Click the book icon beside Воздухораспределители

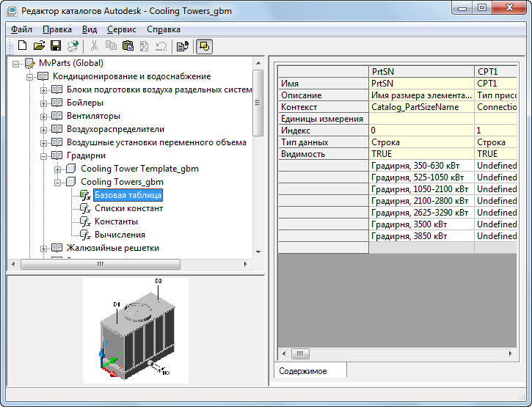point(57,129)
